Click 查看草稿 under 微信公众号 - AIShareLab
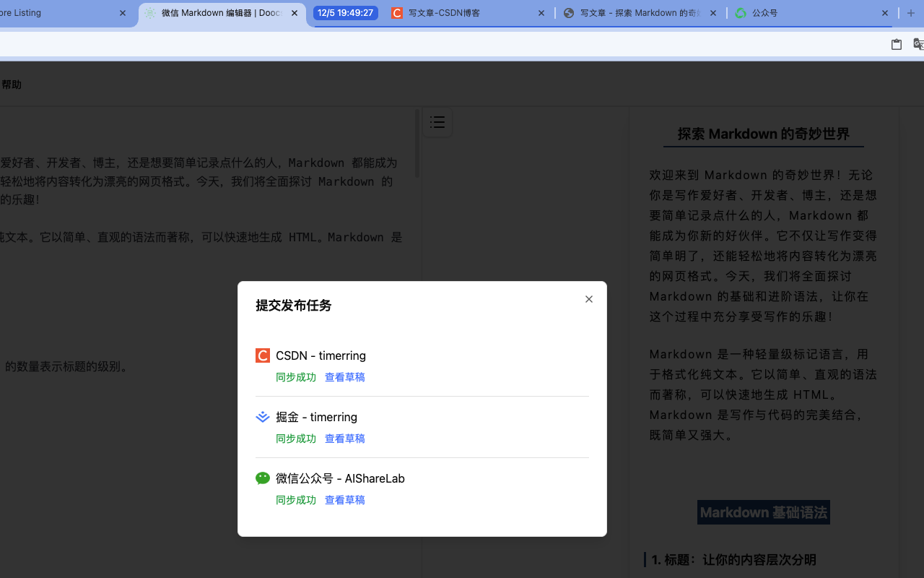The height and width of the screenshot is (578, 924). pos(344,499)
